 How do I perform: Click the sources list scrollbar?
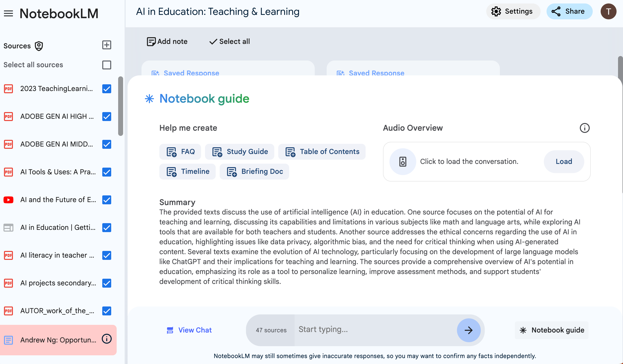pyautogui.click(x=121, y=106)
